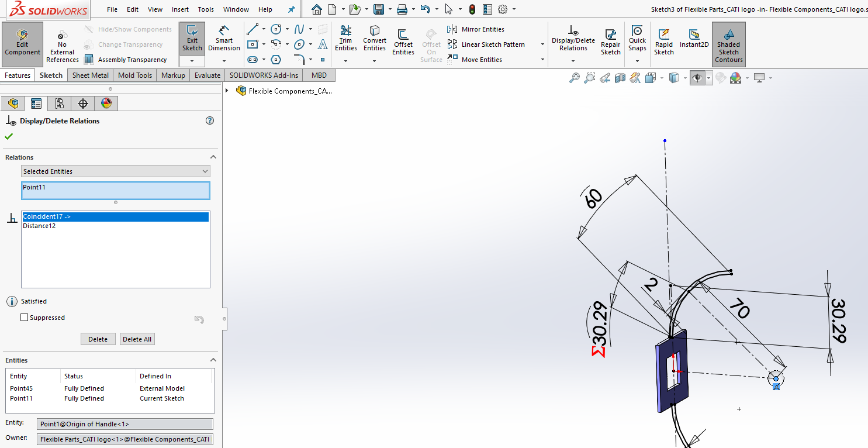Open Quick Snaps tool
Screen dimensions: 868x448
coord(637,39)
